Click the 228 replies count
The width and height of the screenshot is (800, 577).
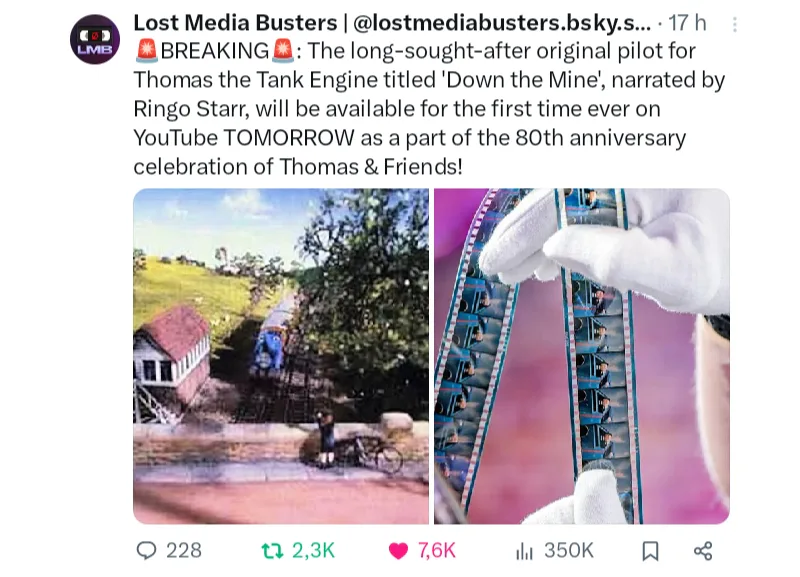(184, 550)
